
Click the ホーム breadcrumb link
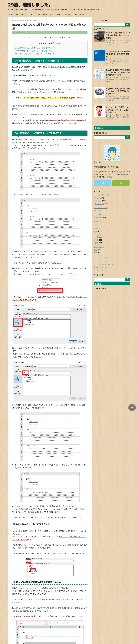pos(14,21)
